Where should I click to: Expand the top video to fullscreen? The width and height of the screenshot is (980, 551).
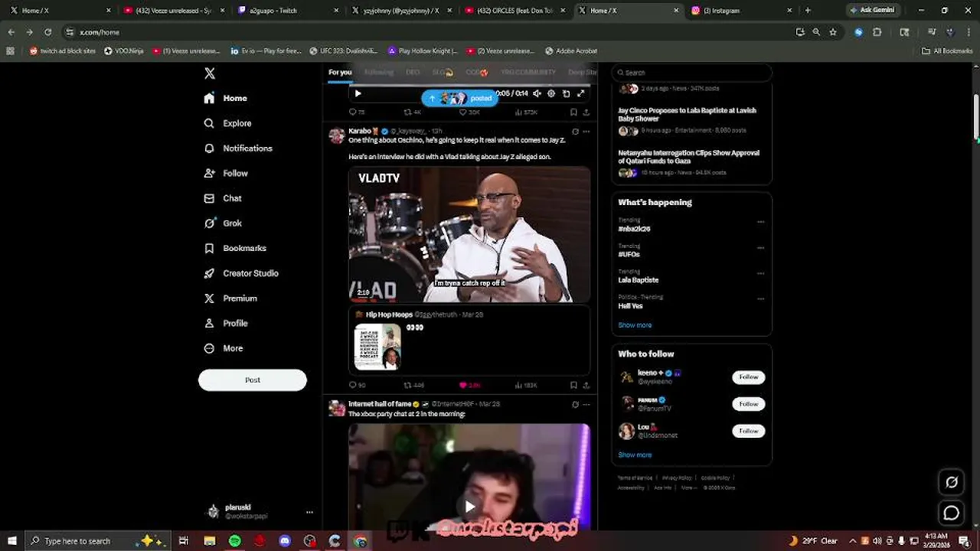point(581,93)
